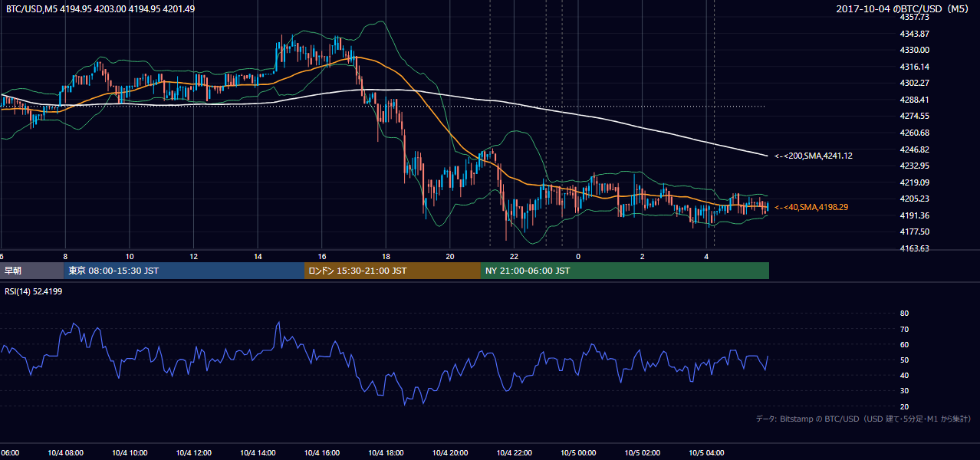Click the 10/5 02:00 time axis label
This screenshot has height=460, width=980.
click(643, 452)
